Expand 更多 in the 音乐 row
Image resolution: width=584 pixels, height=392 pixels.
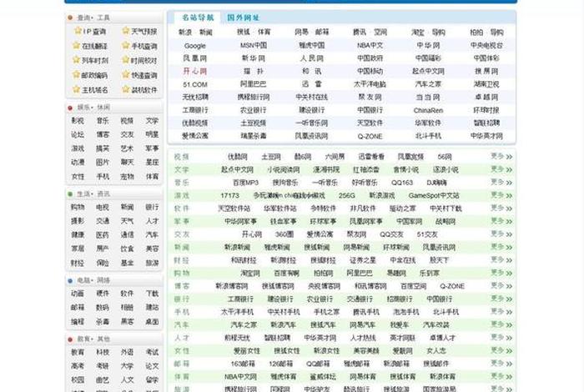(x=501, y=183)
